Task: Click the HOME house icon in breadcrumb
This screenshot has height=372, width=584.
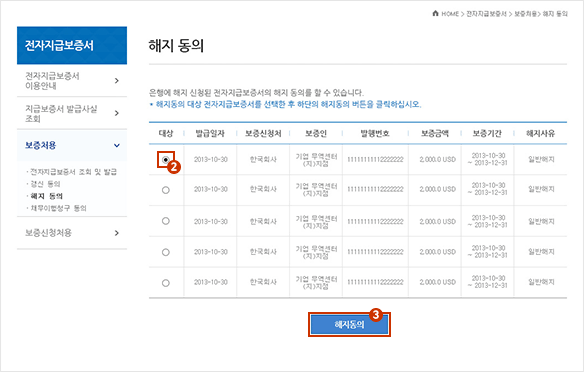Action: [x=435, y=13]
